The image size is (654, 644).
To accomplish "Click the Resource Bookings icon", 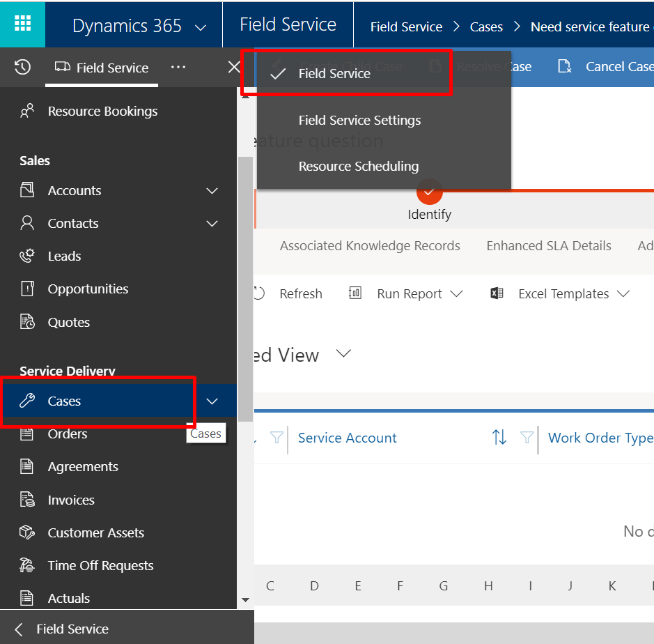I will 27,111.
